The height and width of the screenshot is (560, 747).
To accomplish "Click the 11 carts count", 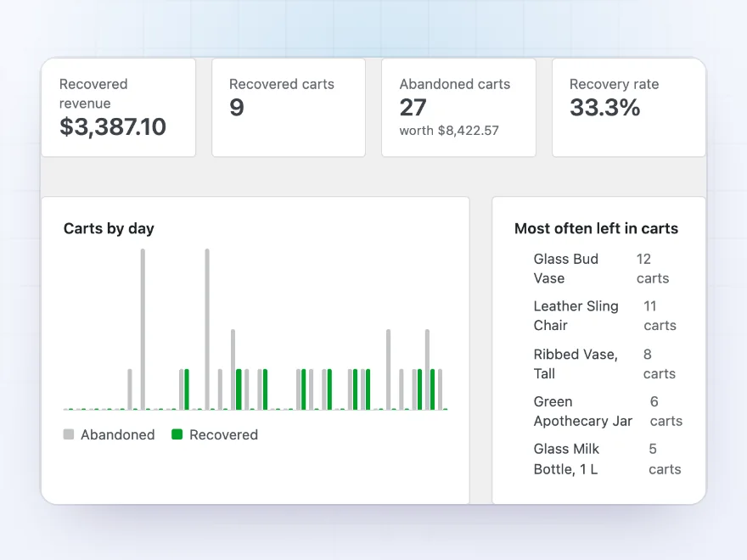I will point(660,316).
